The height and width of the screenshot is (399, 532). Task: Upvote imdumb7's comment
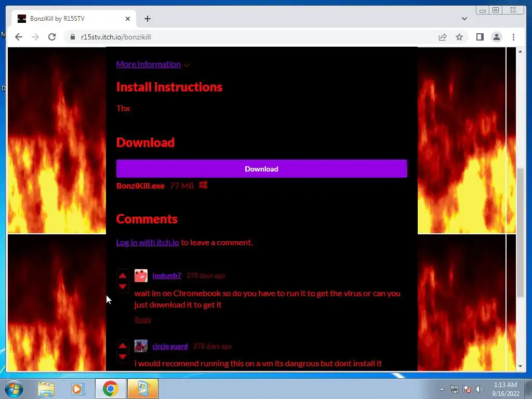(x=123, y=275)
